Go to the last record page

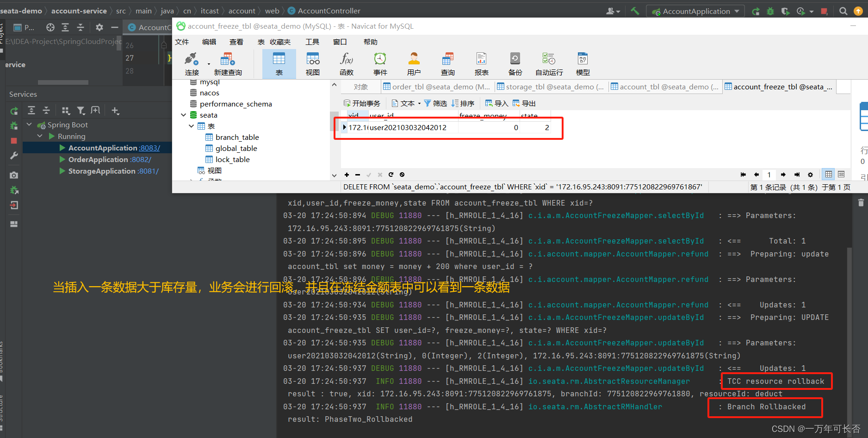(797, 175)
